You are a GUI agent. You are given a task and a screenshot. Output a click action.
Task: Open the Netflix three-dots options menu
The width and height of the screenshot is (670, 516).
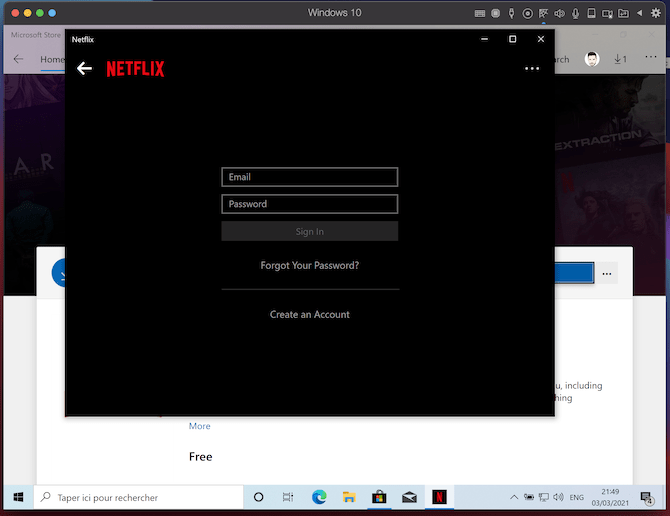coord(532,68)
